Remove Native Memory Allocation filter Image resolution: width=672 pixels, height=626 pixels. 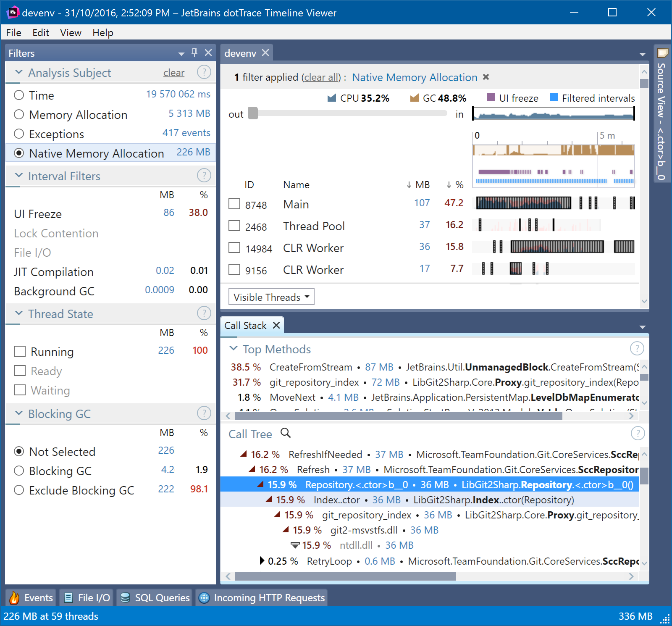click(x=486, y=77)
